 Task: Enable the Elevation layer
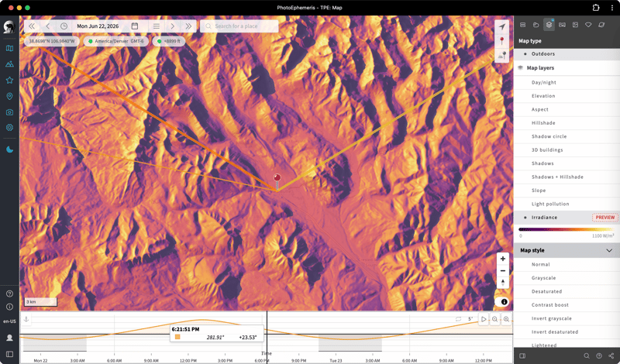(567, 96)
